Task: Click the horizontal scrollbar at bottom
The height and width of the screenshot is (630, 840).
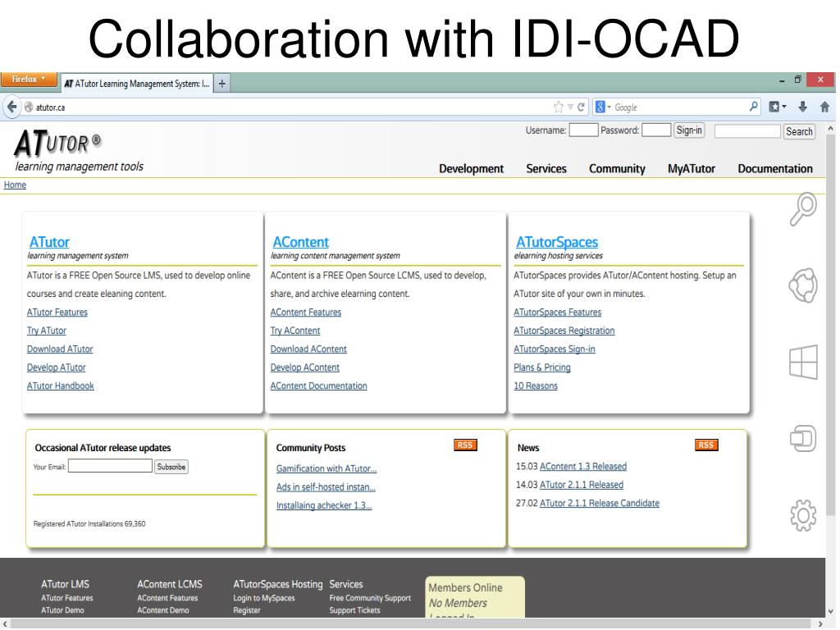Action: coord(413,624)
